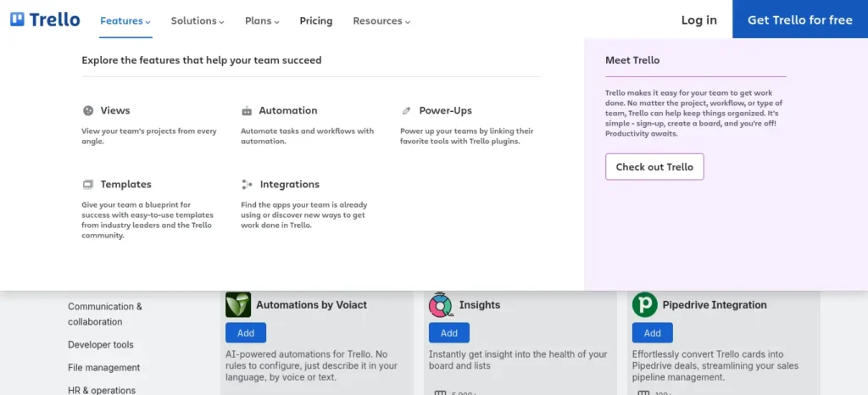The image size is (868, 395).
Task: Click the Automations by Voiact logo
Action: coord(238,305)
